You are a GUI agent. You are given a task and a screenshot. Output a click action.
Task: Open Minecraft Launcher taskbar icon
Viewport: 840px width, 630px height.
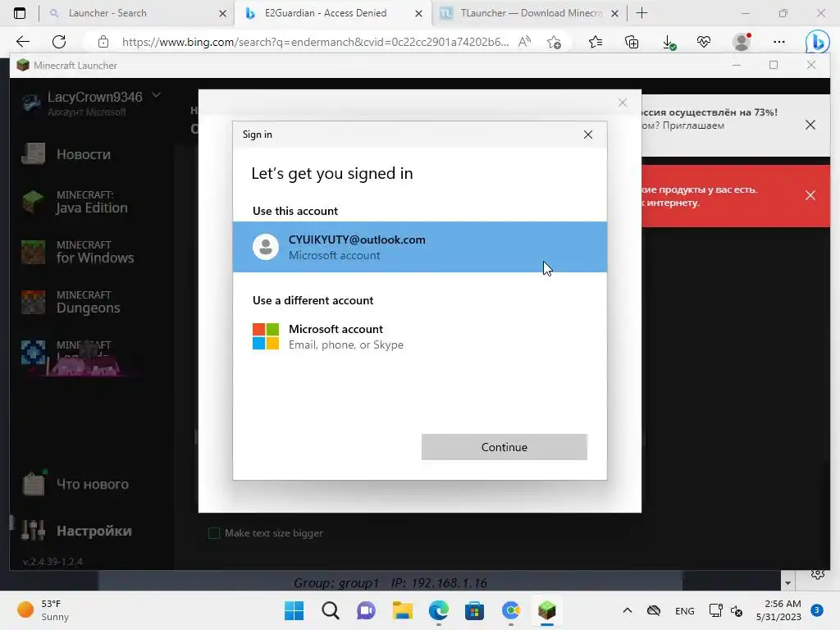(547, 610)
